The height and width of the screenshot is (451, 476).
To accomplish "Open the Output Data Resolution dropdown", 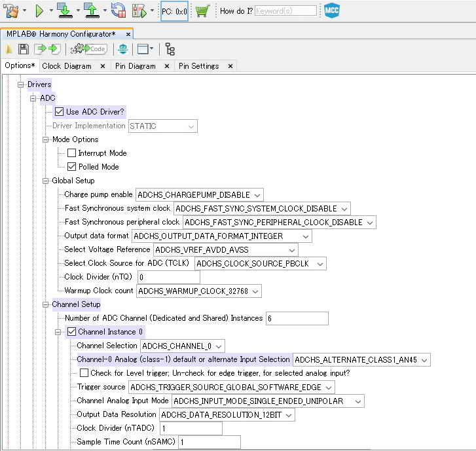I will [x=227, y=414].
